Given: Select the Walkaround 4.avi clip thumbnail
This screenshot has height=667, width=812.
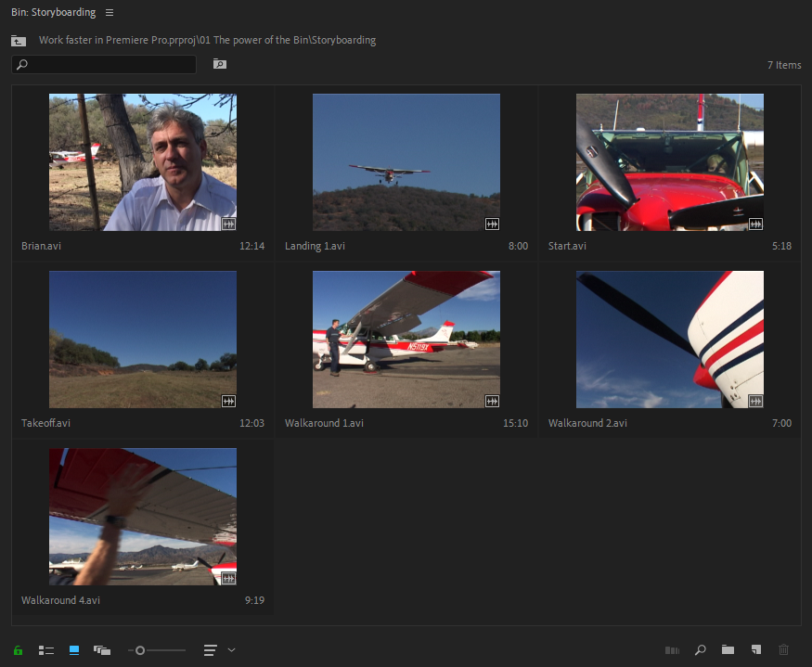Looking at the screenshot, I should [x=142, y=517].
